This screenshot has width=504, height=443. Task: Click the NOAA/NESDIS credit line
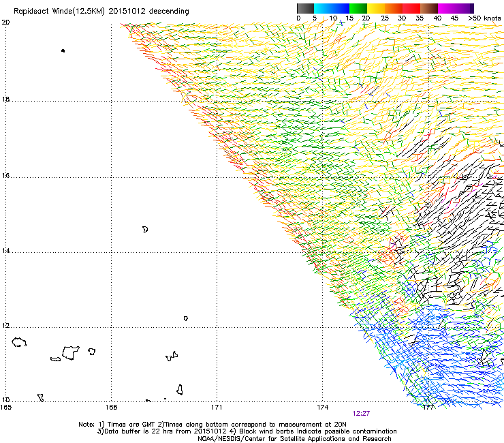[x=294, y=439]
